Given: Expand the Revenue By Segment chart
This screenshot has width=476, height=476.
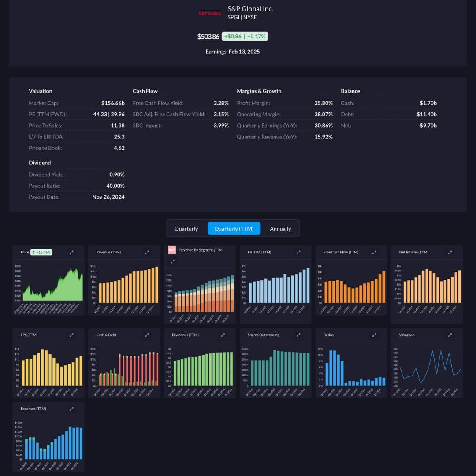Looking at the screenshot, I should 172,261.
